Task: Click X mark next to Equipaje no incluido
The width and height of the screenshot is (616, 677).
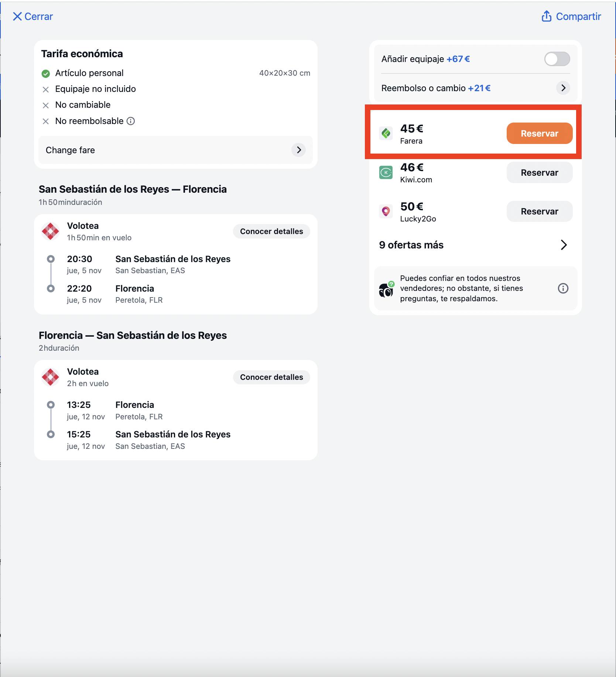Action: coord(46,90)
